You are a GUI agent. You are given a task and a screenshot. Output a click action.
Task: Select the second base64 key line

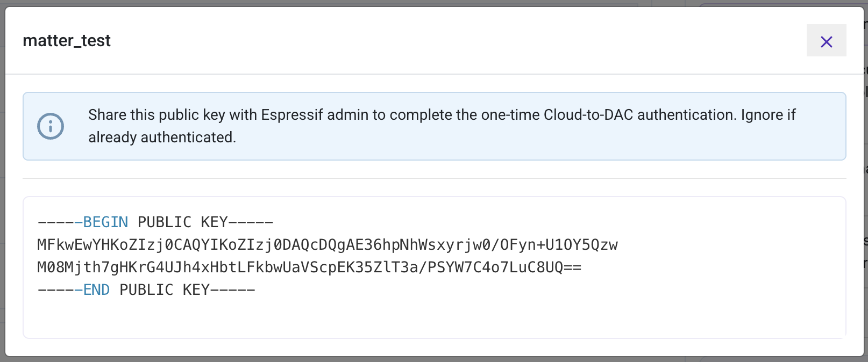pyautogui.click(x=310, y=267)
